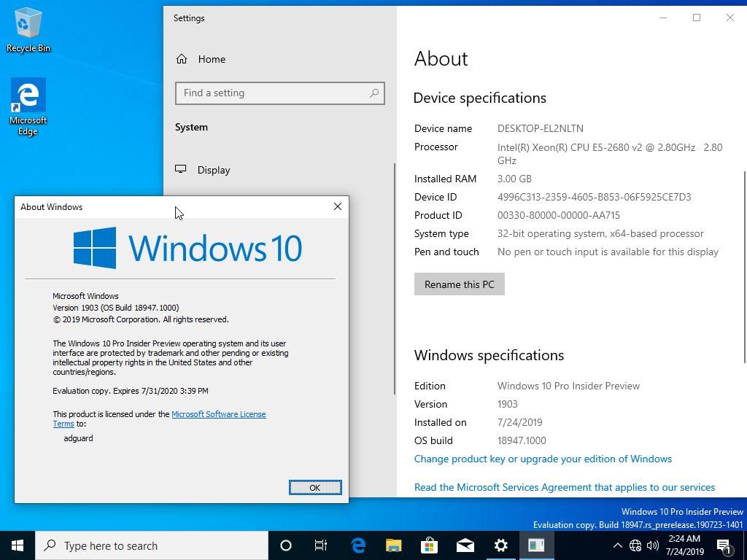Click the Rename this PC button
This screenshot has width=747, height=560.
459,284
